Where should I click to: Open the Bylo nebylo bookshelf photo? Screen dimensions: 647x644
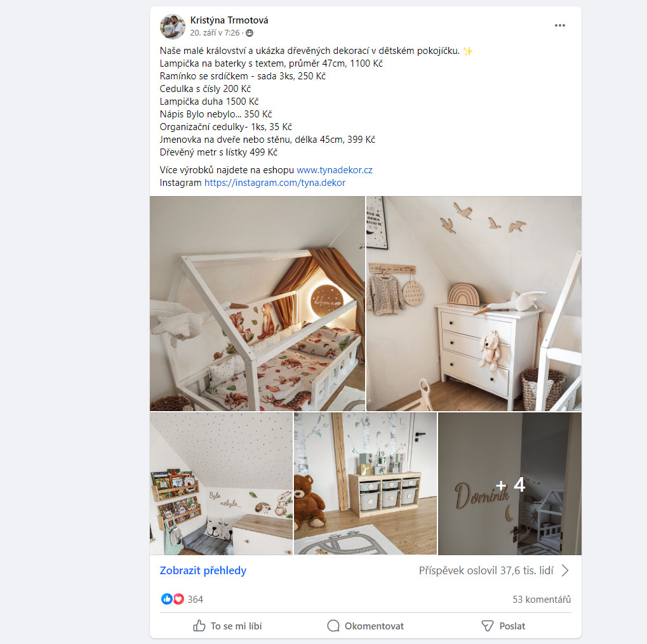point(221,483)
